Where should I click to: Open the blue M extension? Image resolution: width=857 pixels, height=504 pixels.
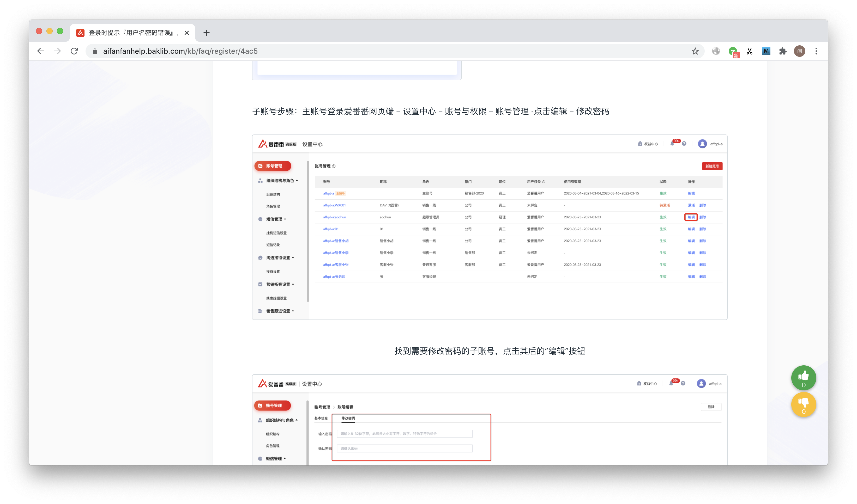pyautogui.click(x=766, y=51)
